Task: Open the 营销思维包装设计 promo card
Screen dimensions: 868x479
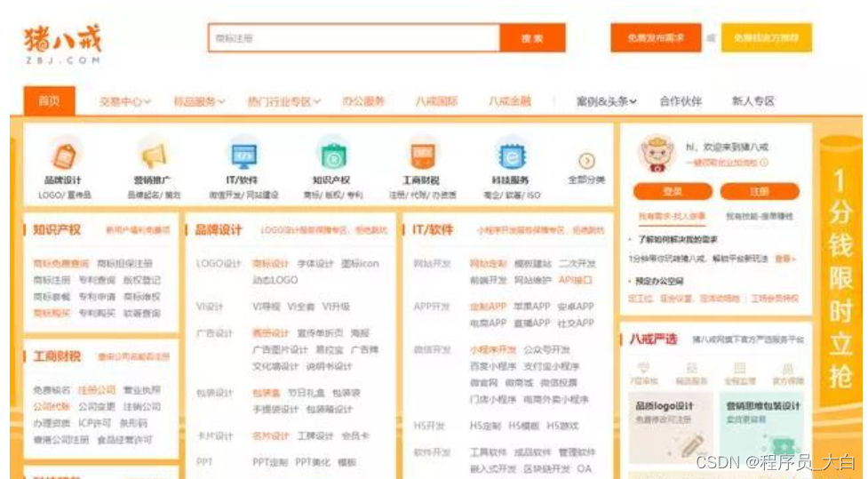Action: pyautogui.click(x=762, y=427)
